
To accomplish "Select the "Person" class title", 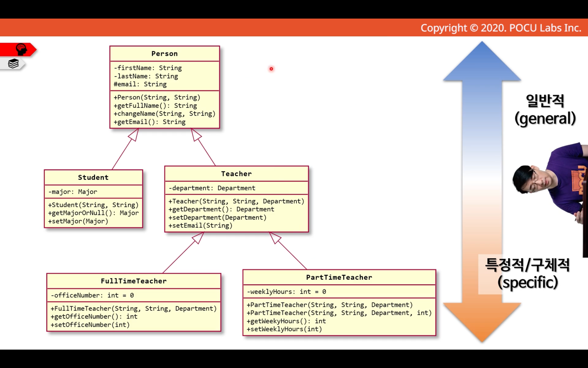I will pyautogui.click(x=164, y=54).
